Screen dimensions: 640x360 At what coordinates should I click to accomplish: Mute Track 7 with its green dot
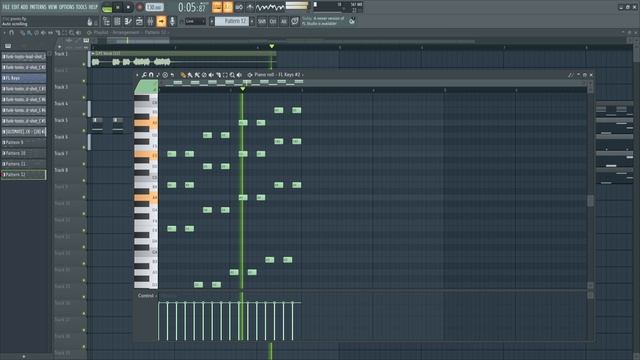[x=84, y=164]
